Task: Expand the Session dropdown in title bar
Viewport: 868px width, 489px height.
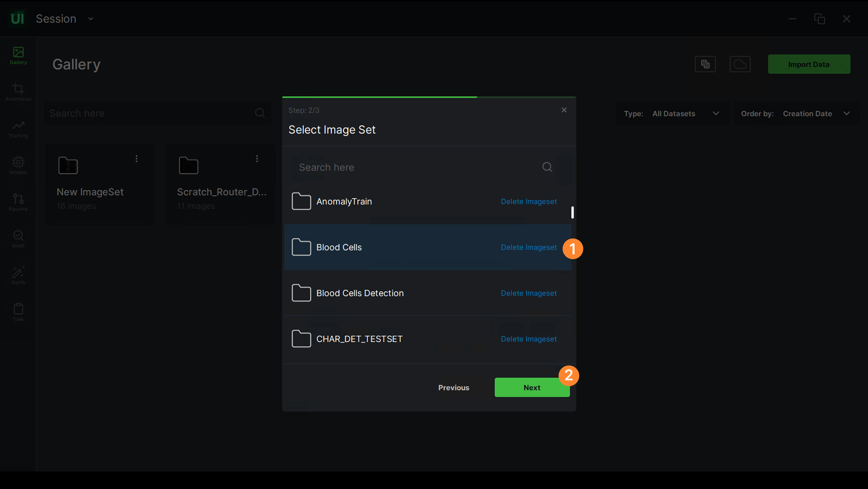Action: (x=91, y=19)
